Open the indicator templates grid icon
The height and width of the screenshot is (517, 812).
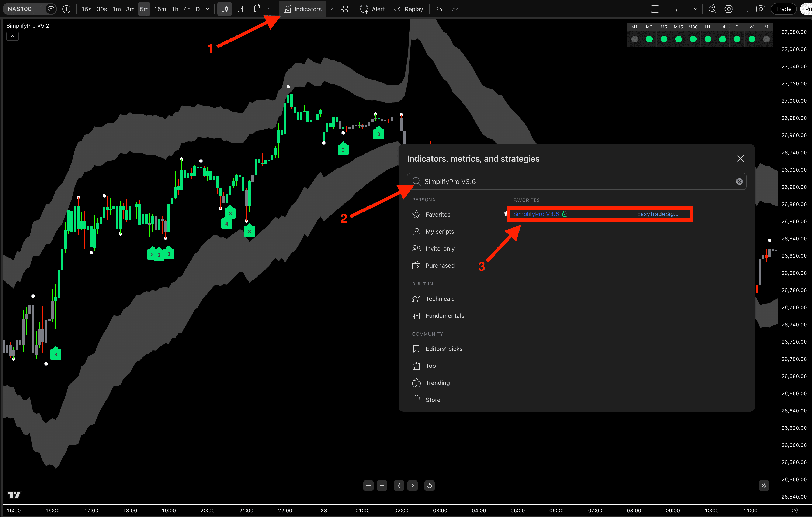pyautogui.click(x=344, y=9)
